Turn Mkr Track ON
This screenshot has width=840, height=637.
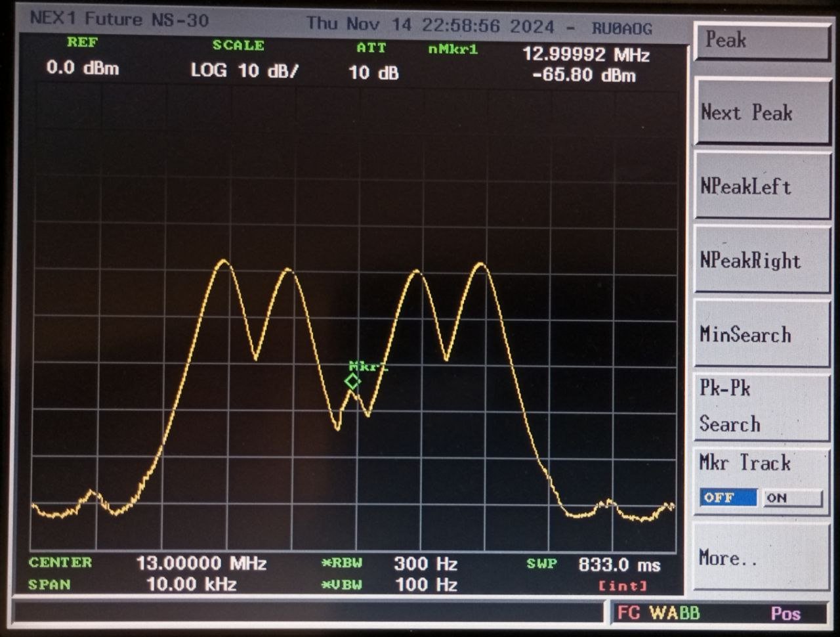click(x=792, y=498)
